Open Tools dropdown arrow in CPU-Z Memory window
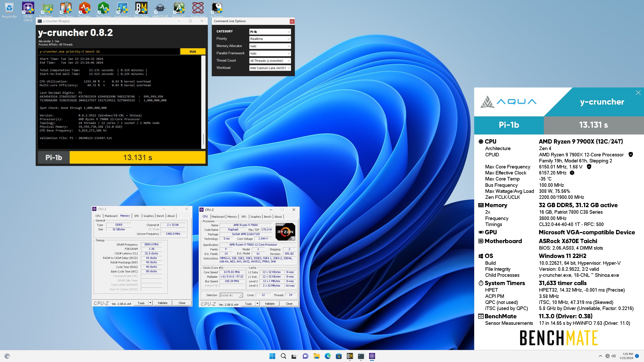The image size is (644, 362). coord(150,303)
